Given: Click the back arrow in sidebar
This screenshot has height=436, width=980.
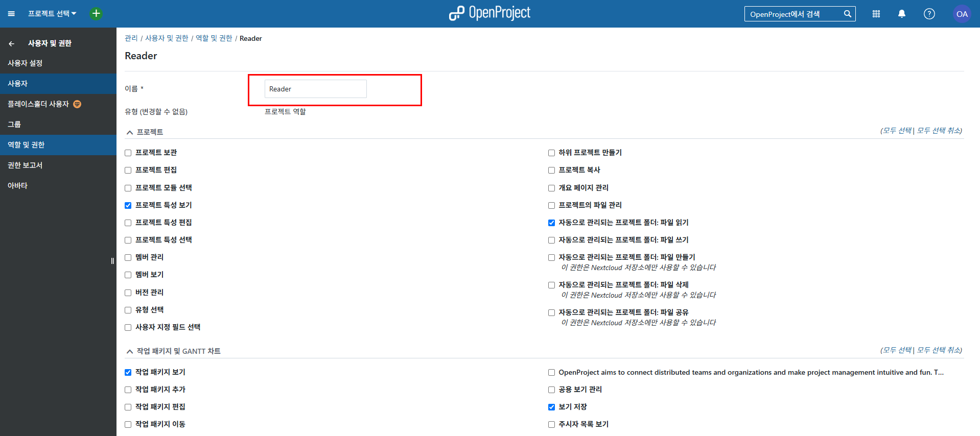Looking at the screenshot, I should [11, 43].
